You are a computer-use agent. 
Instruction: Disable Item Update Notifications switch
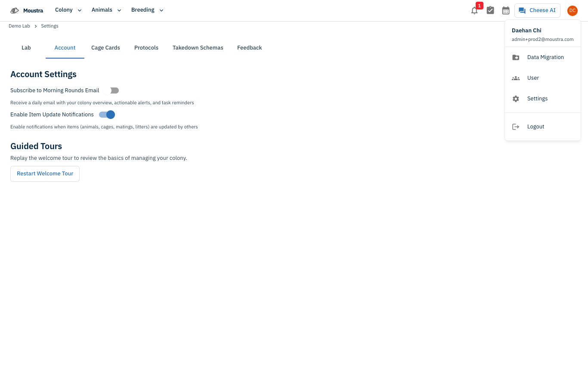[107, 115]
